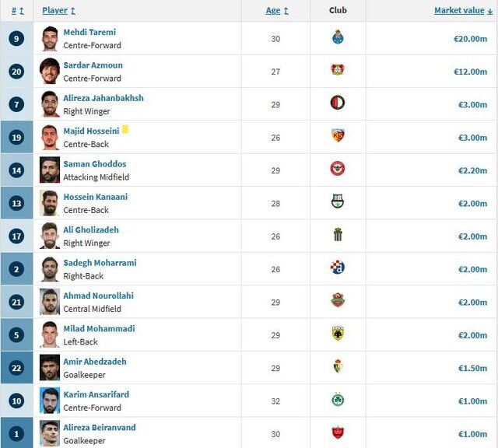This screenshot has width=498, height=448.
Task: Click Bayer Leverkusen crest beside Sardar Azmoun
Action: (337, 70)
